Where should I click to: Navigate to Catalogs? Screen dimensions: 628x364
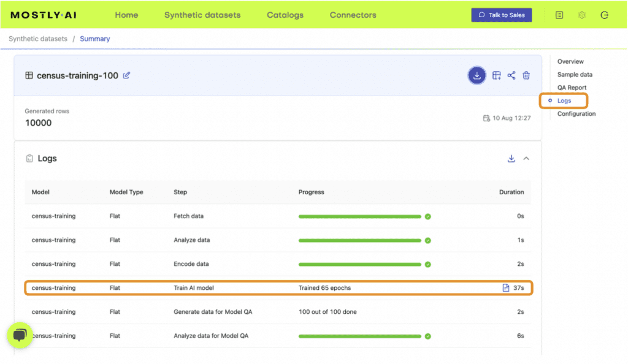pyautogui.click(x=285, y=15)
